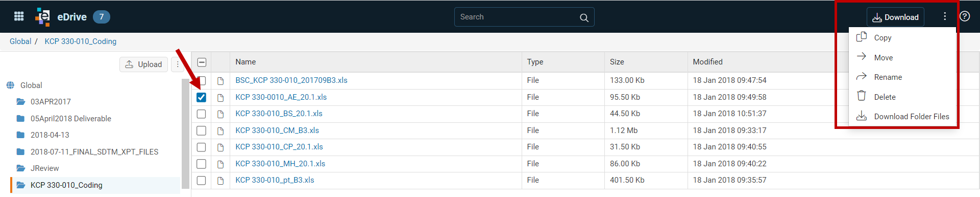The image size is (980, 197).
Task: Open file KCP 330-010_pt_B3.xls
Action: pos(275,180)
